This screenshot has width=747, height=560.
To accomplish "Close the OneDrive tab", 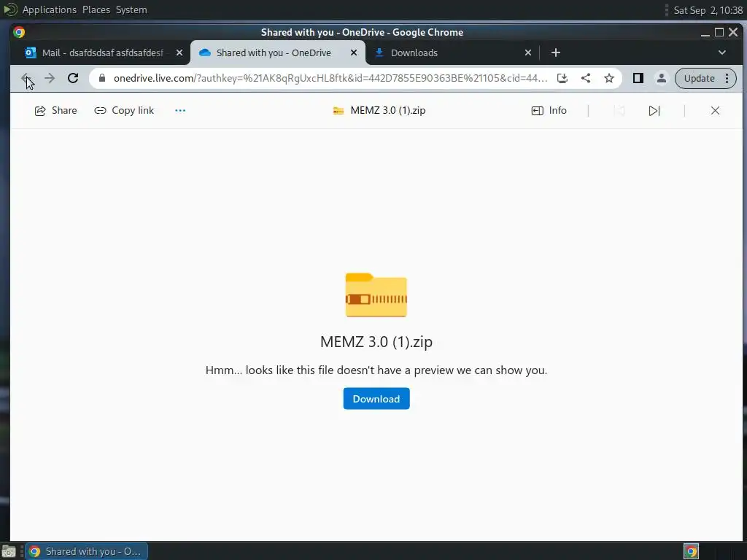I will (354, 52).
